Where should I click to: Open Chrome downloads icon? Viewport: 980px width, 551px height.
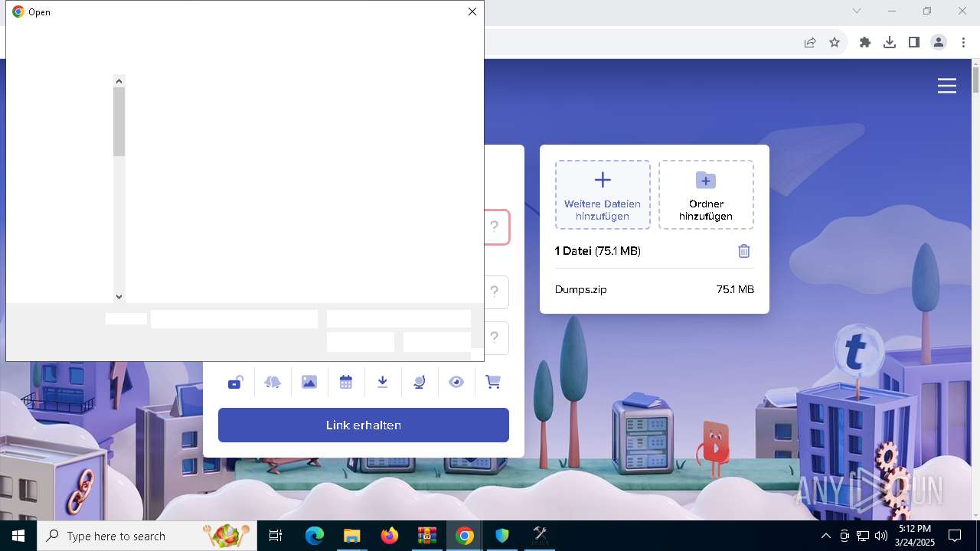click(890, 42)
